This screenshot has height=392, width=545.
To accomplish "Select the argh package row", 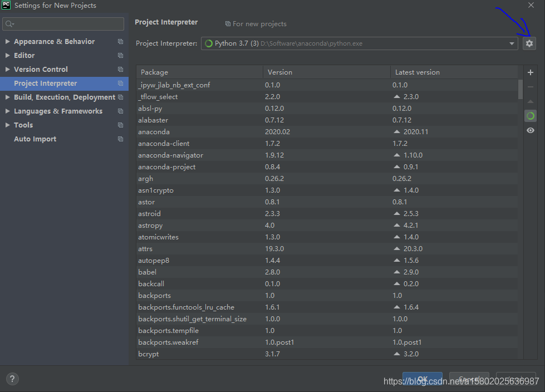I will pyautogui.click(x=327, y=178).
